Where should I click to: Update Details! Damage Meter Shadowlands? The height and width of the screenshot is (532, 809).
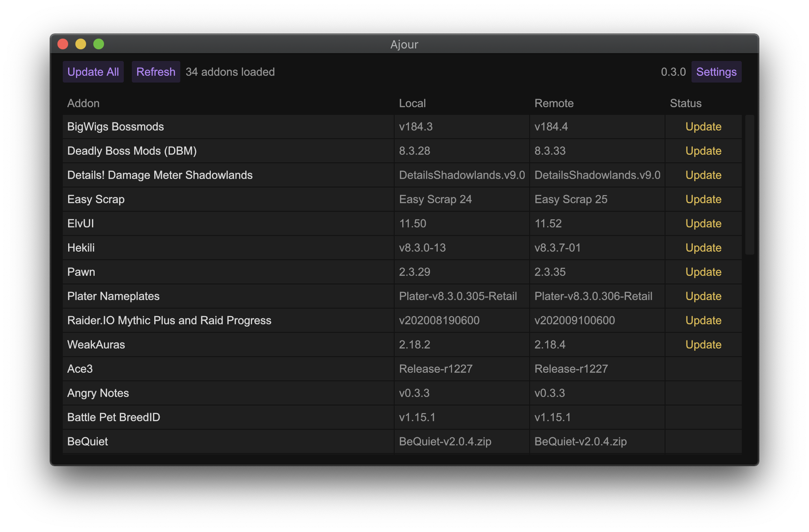(703, 175)
